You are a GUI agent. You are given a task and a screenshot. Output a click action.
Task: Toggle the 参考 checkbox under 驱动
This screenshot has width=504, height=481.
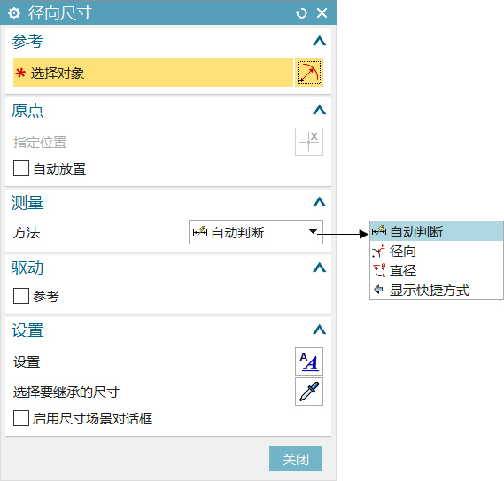click(x=21, y=296)
